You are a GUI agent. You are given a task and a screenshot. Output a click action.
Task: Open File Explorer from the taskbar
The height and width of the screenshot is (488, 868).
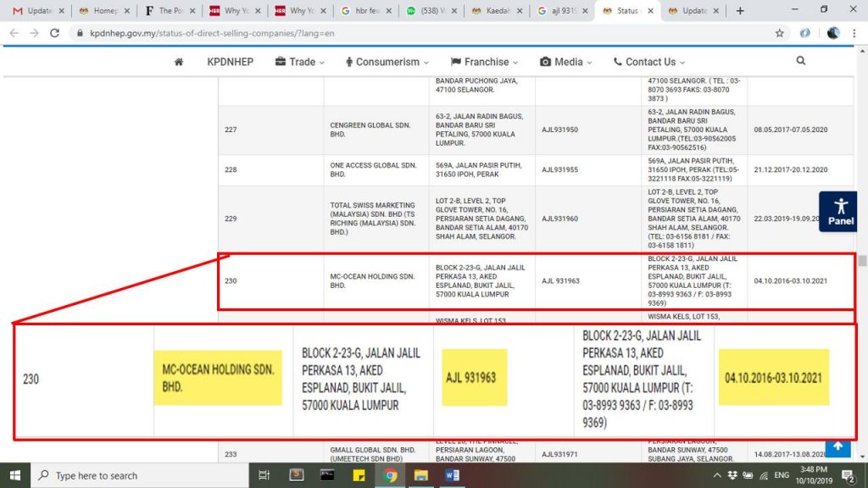(420, 475)
